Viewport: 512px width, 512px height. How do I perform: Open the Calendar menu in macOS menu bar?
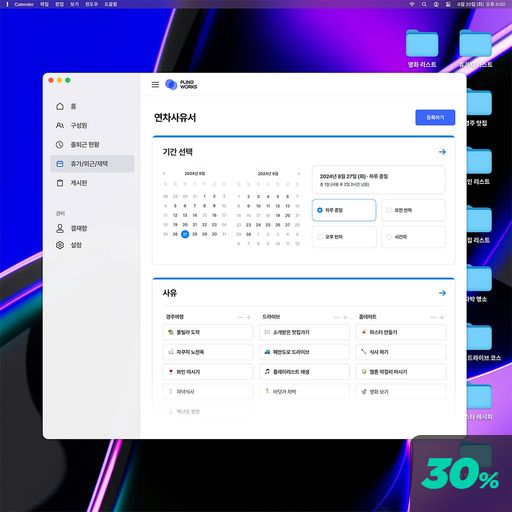pos(24,4)
